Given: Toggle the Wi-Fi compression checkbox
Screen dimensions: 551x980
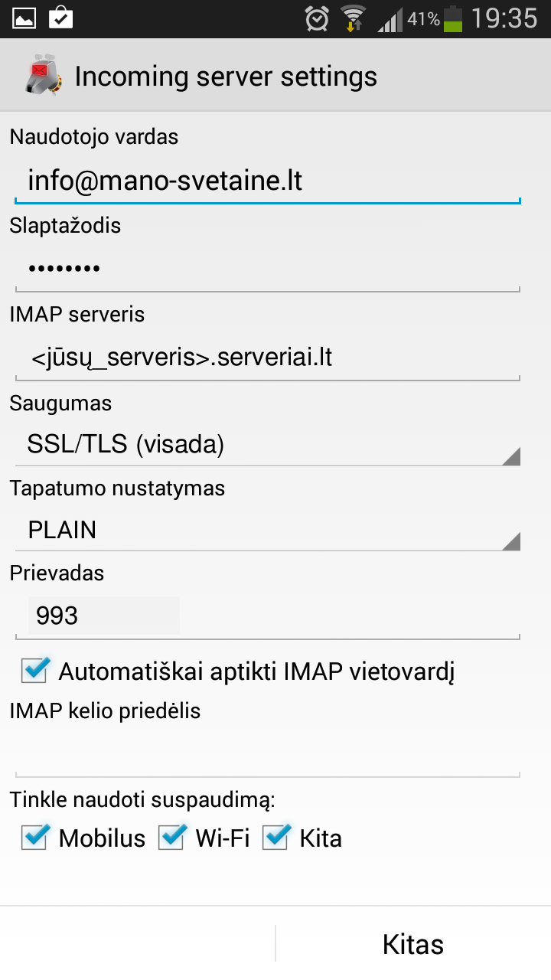Looking at the screenshot, I should (172, 838).
